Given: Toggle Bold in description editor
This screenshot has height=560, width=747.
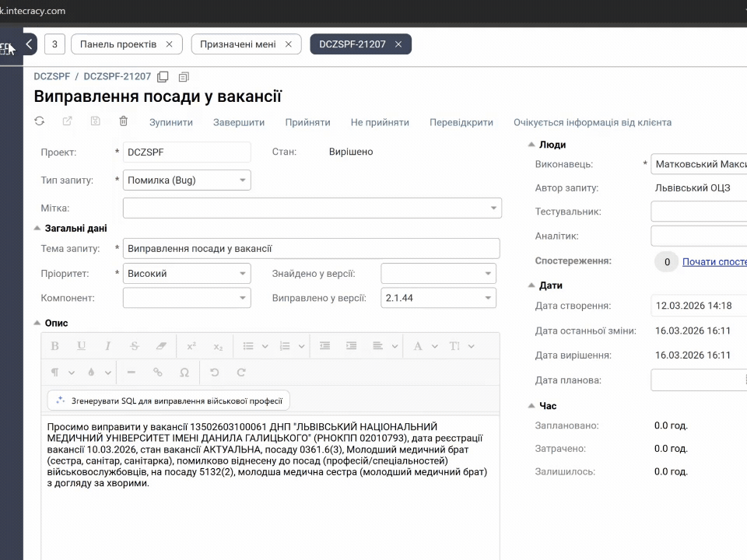Looking at the screenshot, I should [x=54, y=346].
